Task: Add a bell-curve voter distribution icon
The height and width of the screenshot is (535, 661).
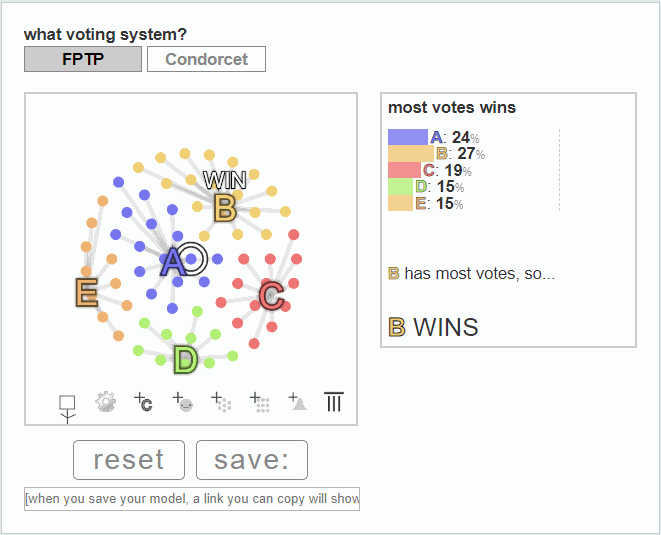Action: (x=298, y=402)
